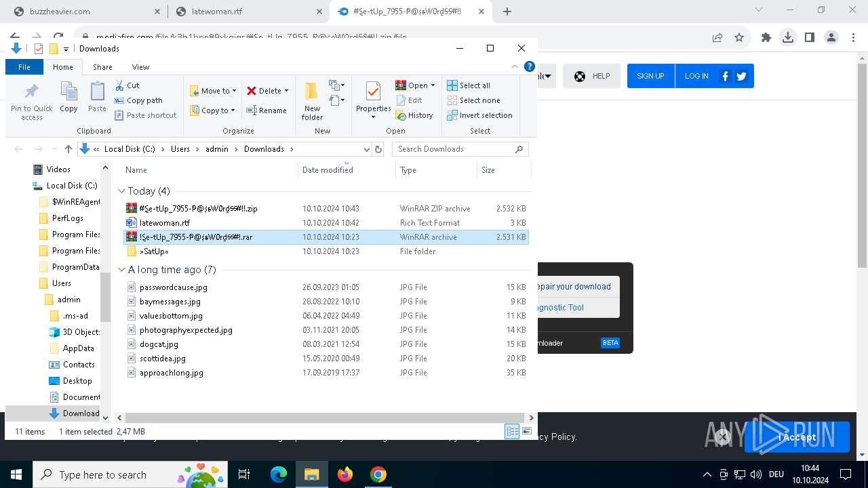Expand address bar history dropdown
The height and width of the screenshot is (488, 868).
pyautogui.click(x=367, y=149)
